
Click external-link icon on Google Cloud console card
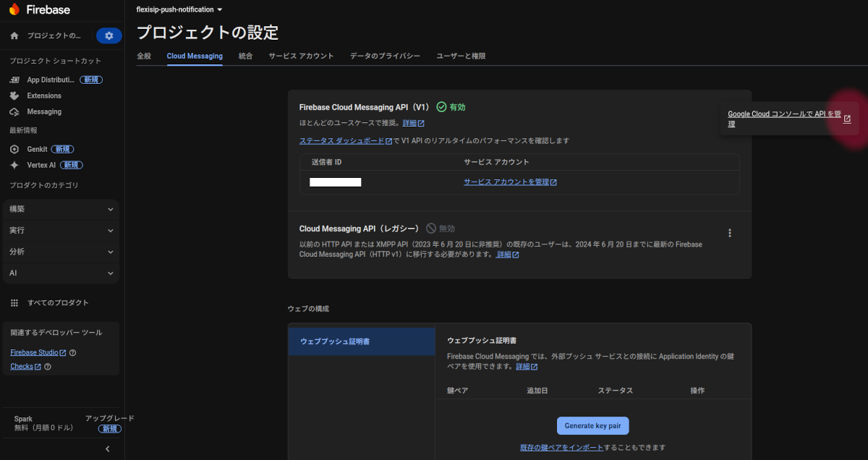coord(847,119)
